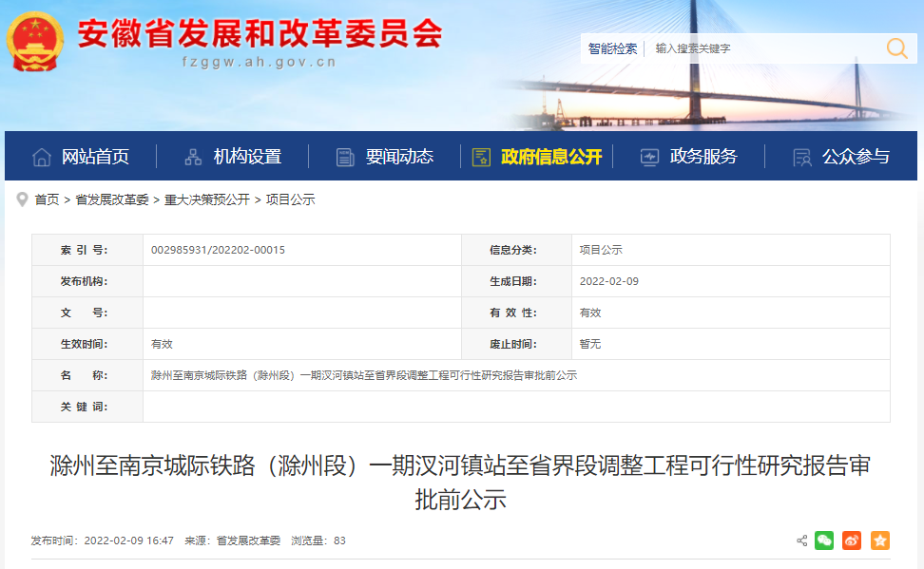Click the orange search magnifier icon

click(896, 48)
